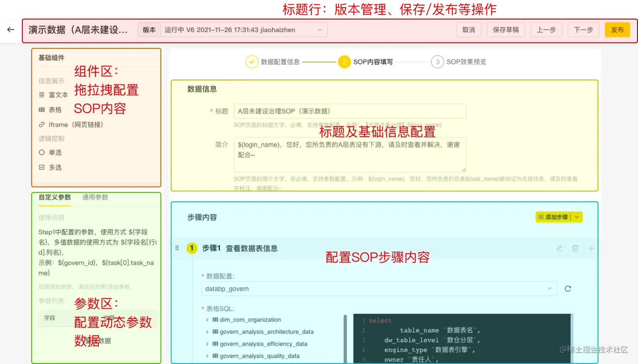The height and width of the screenshot is (364, 638).
Task: Click the 发布 publish button
Action: 617,30
